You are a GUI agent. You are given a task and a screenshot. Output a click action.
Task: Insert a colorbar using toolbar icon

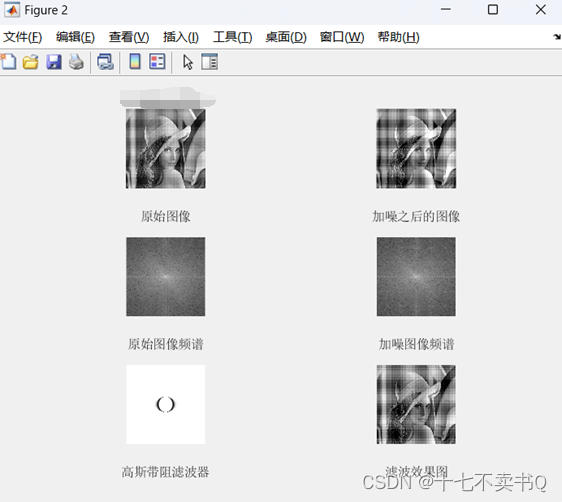(135, 62)
